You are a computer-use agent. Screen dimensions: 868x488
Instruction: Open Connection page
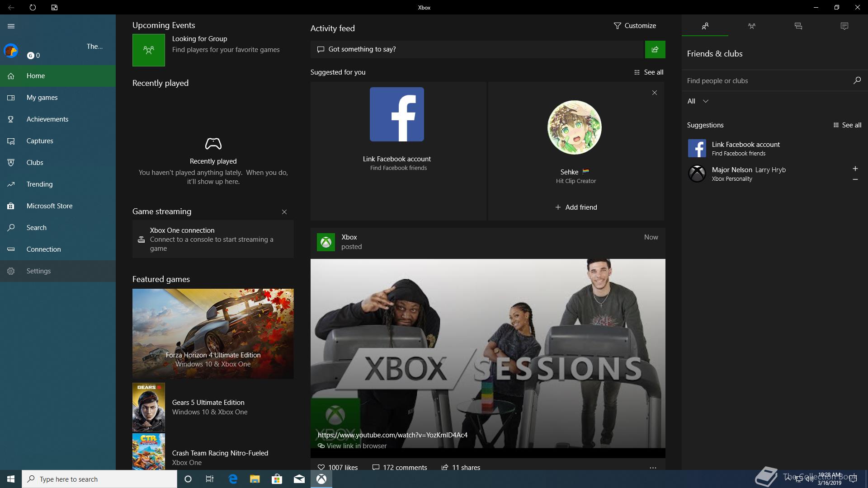coord(58,249)
